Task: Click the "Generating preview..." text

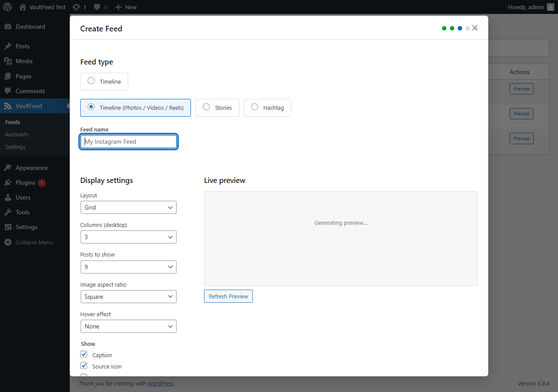Action: pos(341,223)
